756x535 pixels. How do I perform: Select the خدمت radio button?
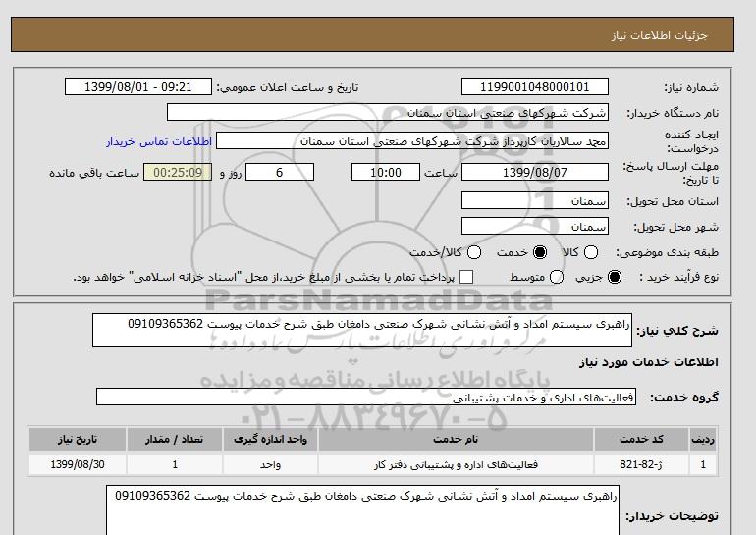pos(540,252)
